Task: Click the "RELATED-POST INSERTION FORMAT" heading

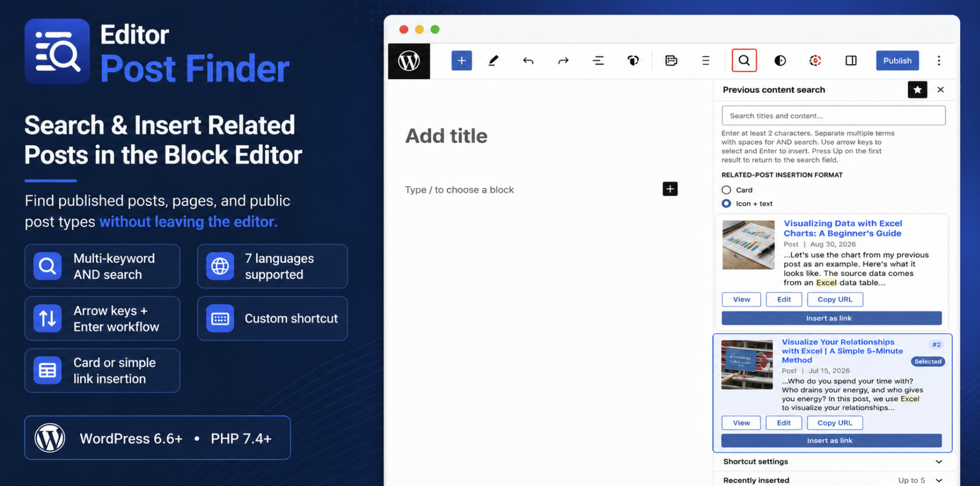Action: [x=782, y=175]
